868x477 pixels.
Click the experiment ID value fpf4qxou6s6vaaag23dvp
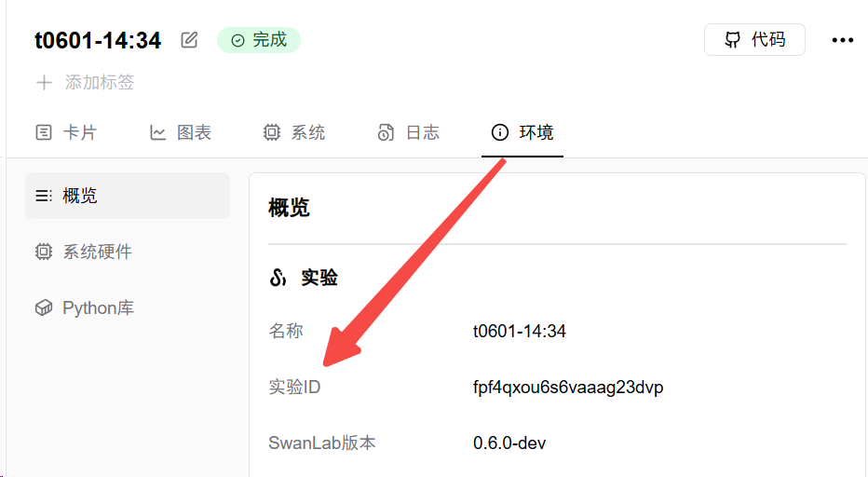tap(568, 387)
